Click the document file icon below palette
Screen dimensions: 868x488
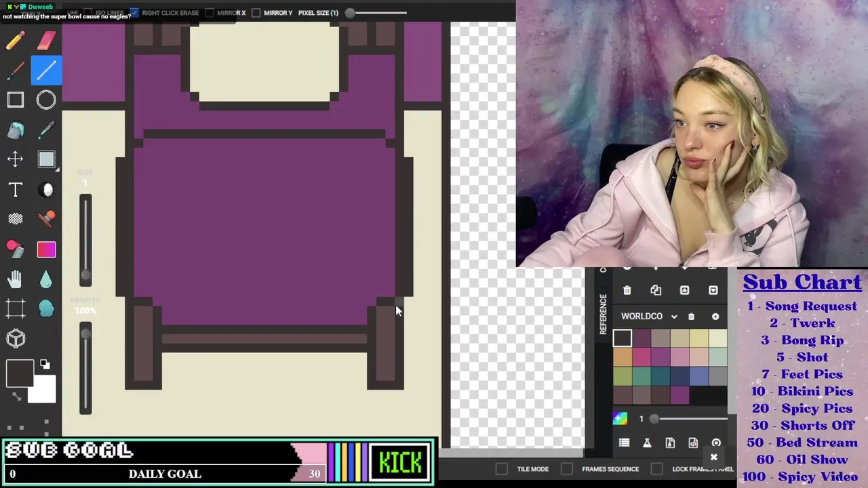pos(670,443)
